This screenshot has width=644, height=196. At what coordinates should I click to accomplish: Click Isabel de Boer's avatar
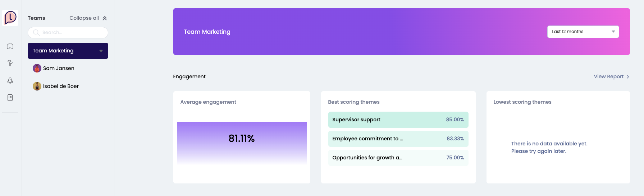coord(37,86)
